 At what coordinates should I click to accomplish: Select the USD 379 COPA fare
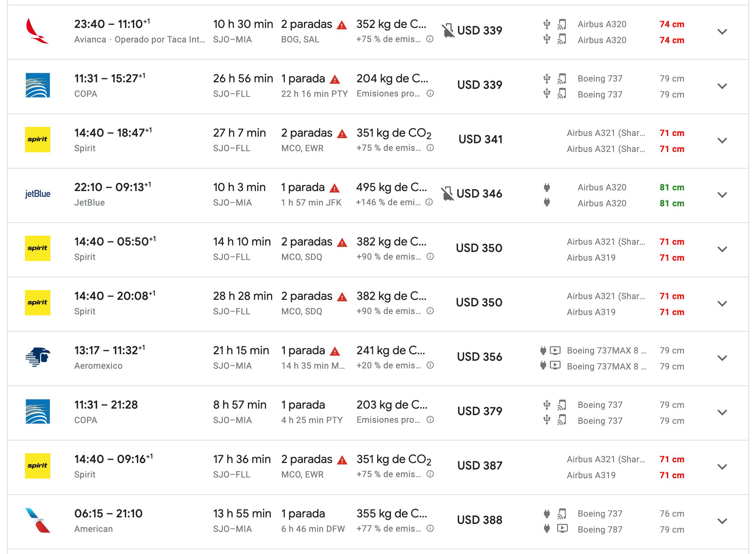pos(479,411)
